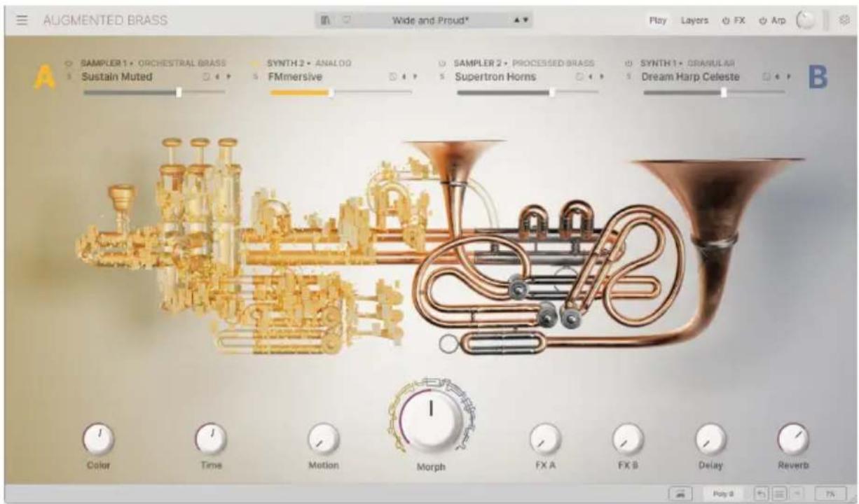Solo the Dream Harp Celeste layer

point(629,76)
